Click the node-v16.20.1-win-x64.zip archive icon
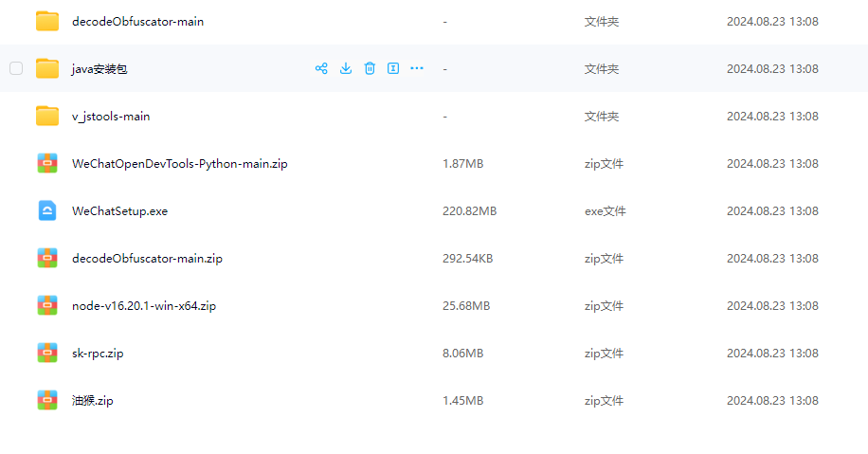The image size is (868, 454). point(47,305)
